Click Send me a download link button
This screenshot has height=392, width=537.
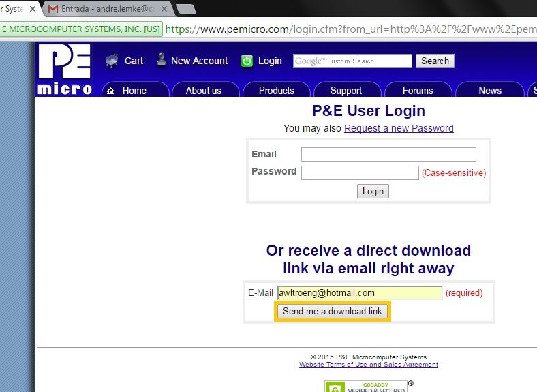332,311
